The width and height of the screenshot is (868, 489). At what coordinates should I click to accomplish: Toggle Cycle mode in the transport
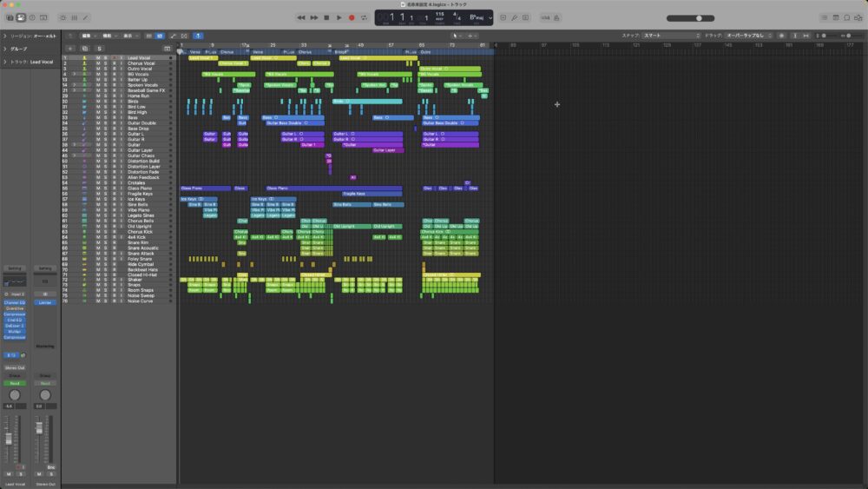pyautogui.click(x=365, y=17)
